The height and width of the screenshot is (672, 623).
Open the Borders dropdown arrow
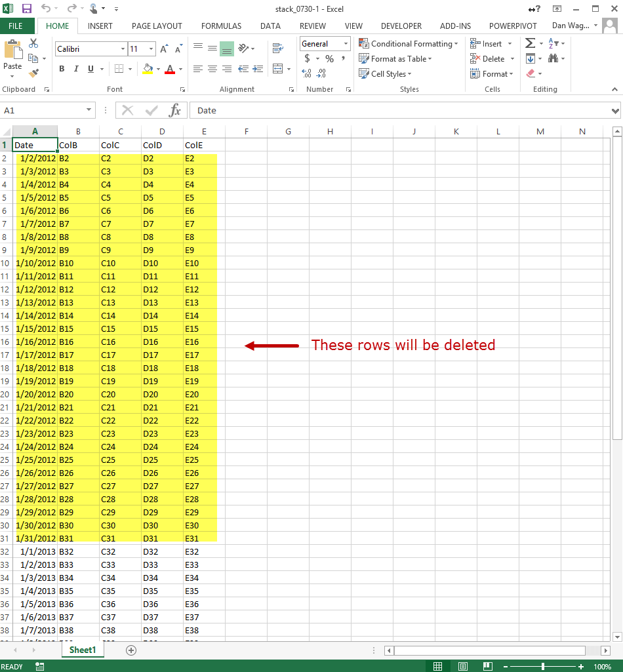(130, 69)
